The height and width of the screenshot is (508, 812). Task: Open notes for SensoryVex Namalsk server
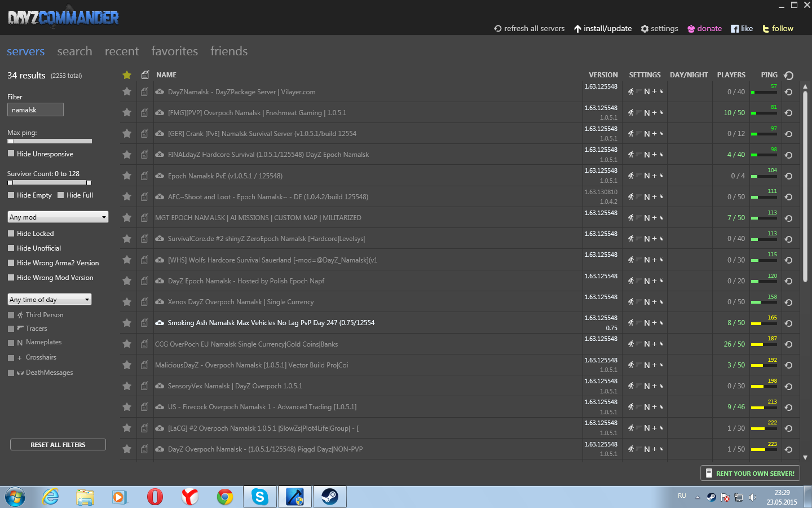(x=144, y=386)
